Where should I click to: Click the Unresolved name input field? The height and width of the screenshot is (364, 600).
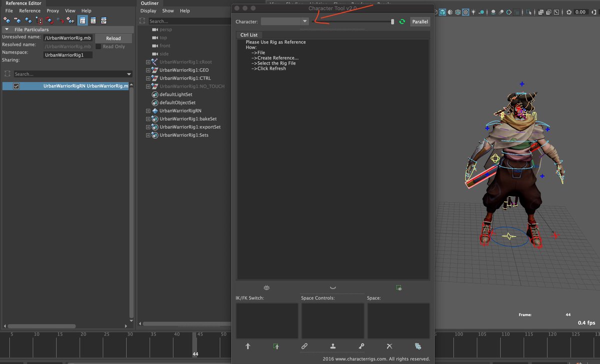pos(68,38)
